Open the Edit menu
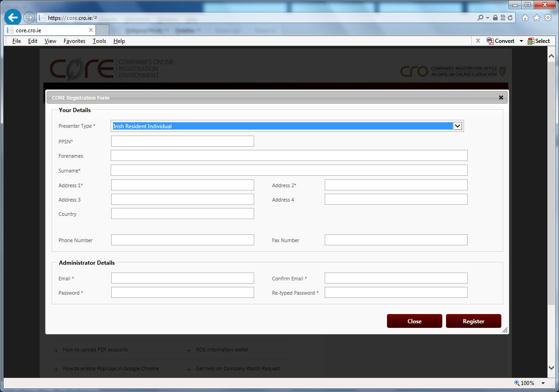The width and height of the screenshot is (559, 392). tap(33, 41)
